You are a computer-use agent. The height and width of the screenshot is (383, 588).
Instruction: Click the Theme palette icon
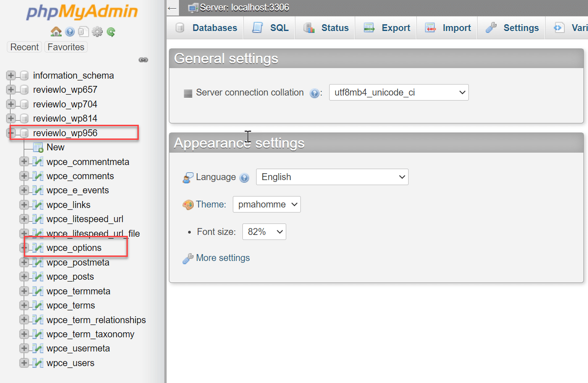tap(188, 205)
